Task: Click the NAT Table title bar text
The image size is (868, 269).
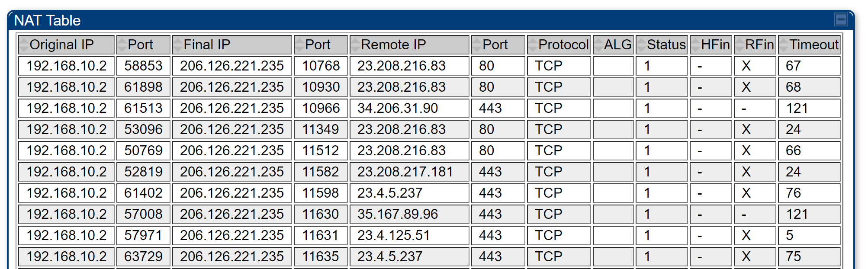Action: pos(48,20)
